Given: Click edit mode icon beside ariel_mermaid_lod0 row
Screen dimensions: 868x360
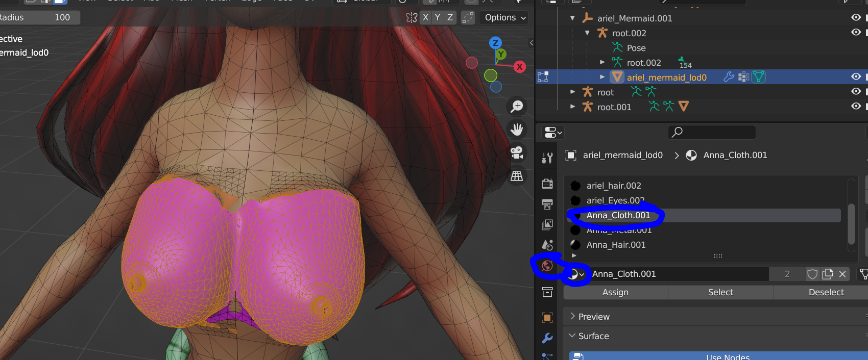Looking at the screenshot, I should [x=543, y=77].
